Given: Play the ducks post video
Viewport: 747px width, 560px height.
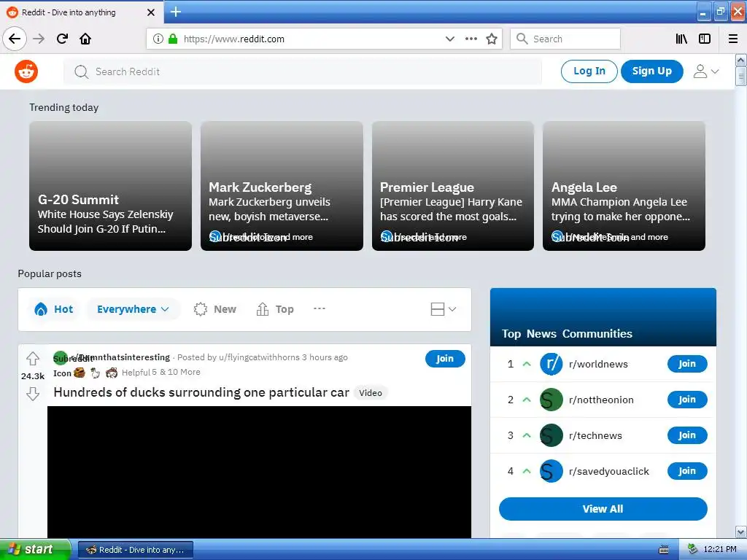Looking at the screenshot, I should (x=259, y=472).
